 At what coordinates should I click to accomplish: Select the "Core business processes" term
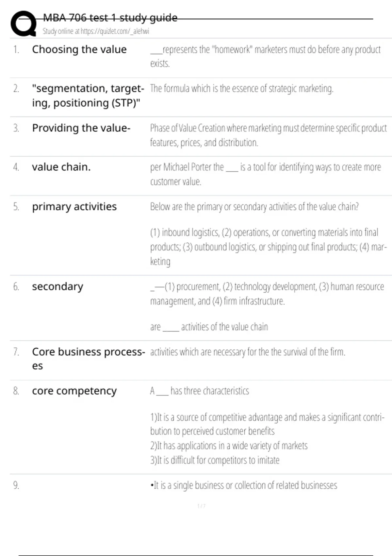tap(88, 358)
